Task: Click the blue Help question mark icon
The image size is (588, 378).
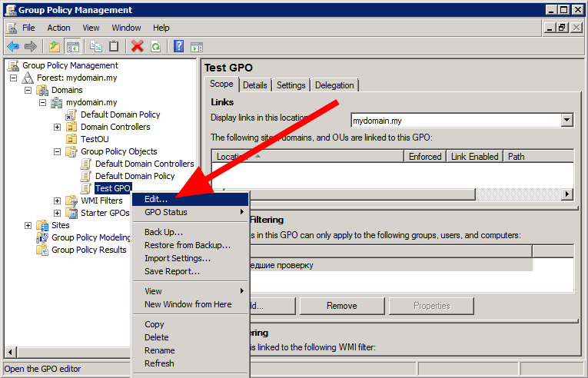Action: [x=178, y=46]
